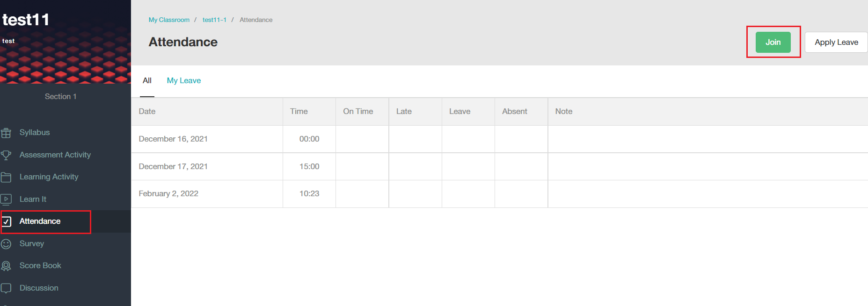Image resolution: width=868 pixels, height=306 pixels.
Task: Click the Syllabus gift-box icon
Action: pos(6,133)
